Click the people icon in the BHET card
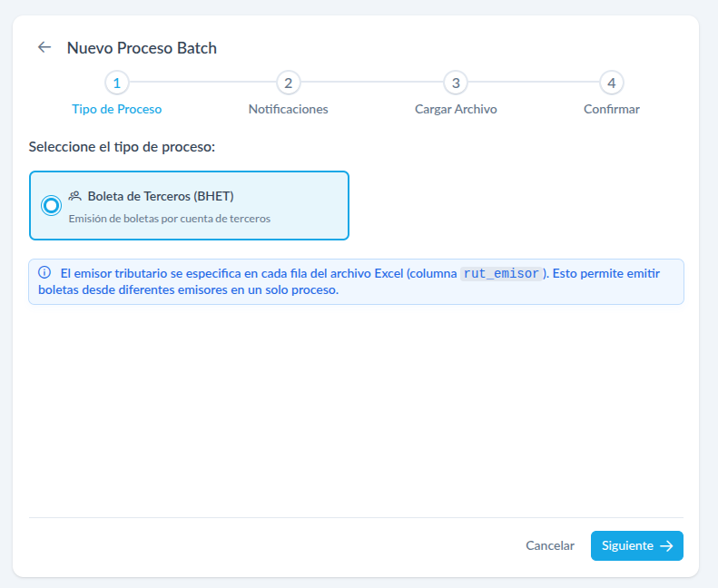This screenshot has height=588, width=718. tap(75, 196)
